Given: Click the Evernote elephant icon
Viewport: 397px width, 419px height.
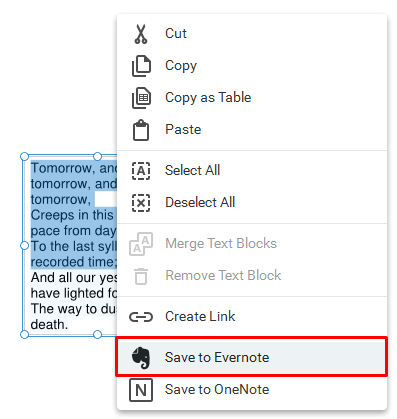Looking at the screenshot, I should click(x=141, y=358).
